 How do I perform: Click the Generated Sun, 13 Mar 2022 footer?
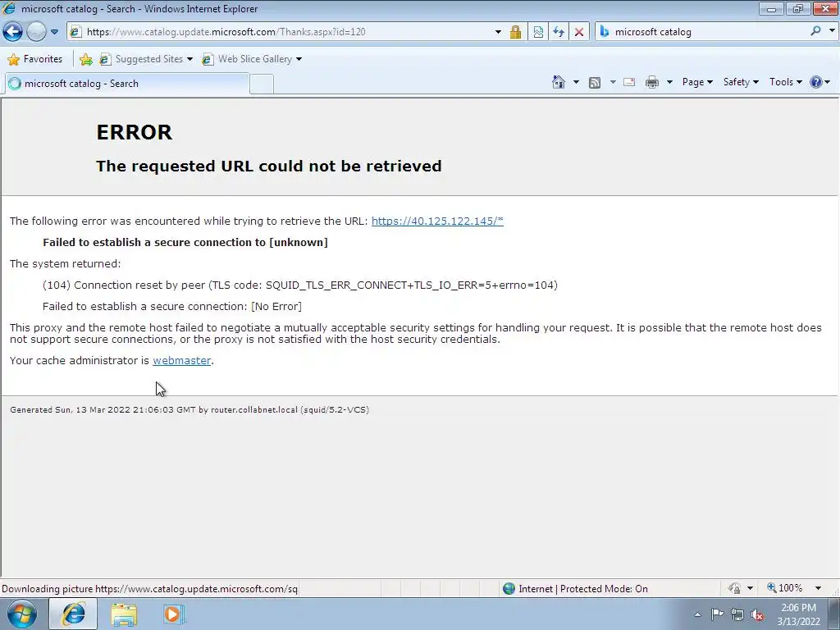point(189,410)
